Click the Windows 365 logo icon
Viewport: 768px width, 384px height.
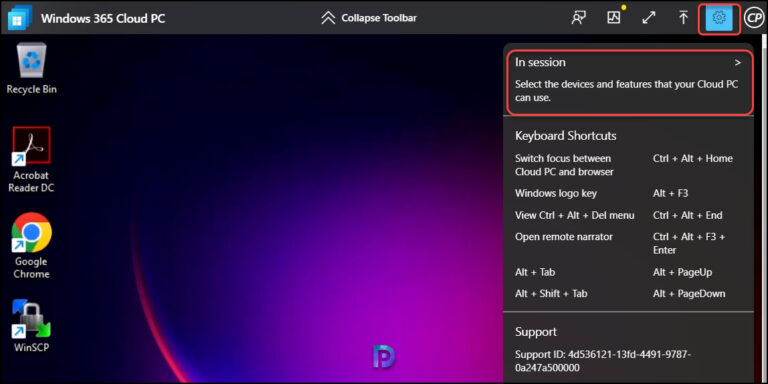coord(20,18)
